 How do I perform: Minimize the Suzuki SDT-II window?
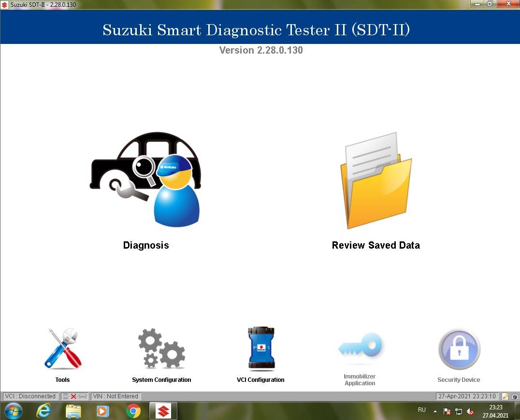coord(477,4)
